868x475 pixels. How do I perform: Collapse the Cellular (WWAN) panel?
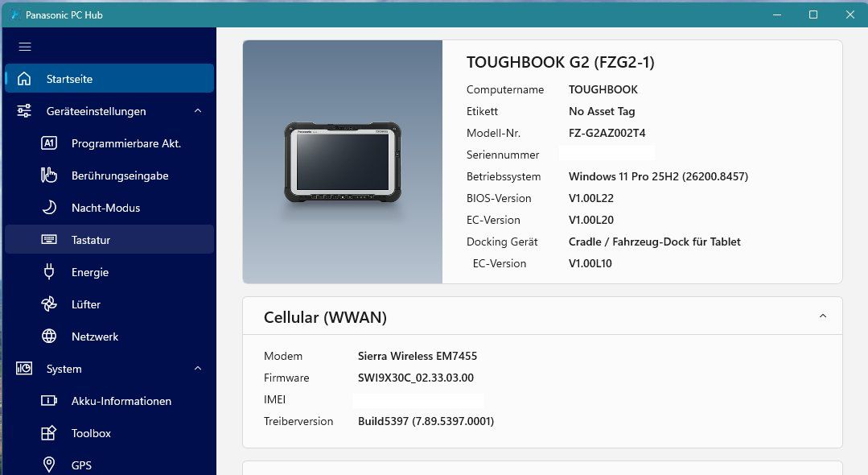coord(823,316)
